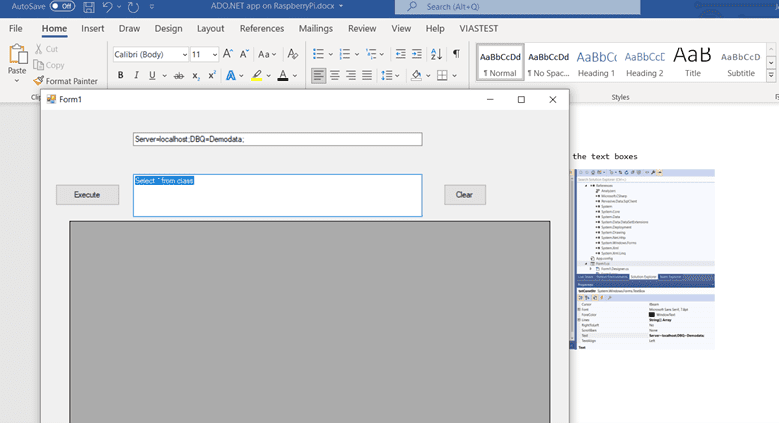779x423 pixels.
Task: Toggle Superscript formatting
Action: click(x=212, y=75)
